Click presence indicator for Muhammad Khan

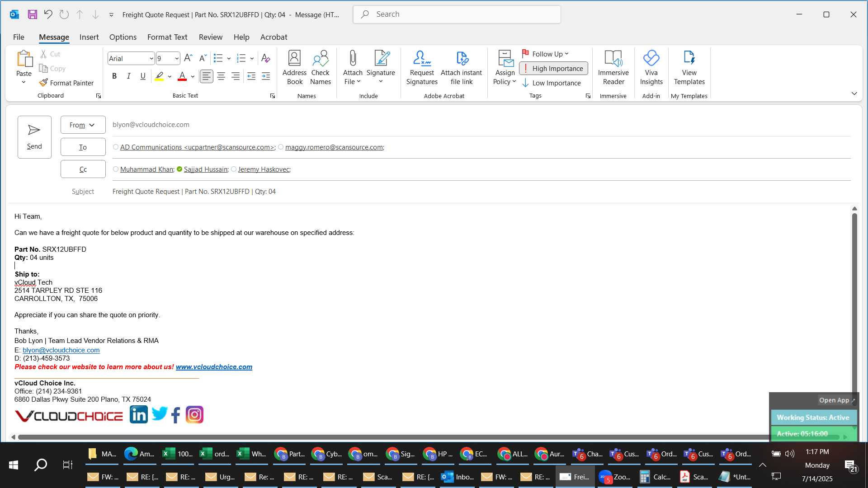pos(116,169)
